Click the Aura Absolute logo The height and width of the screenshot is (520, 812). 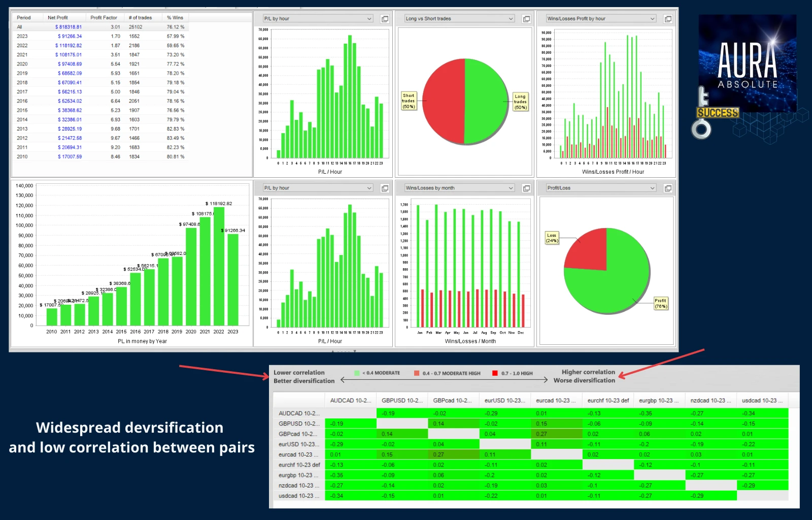747,63
